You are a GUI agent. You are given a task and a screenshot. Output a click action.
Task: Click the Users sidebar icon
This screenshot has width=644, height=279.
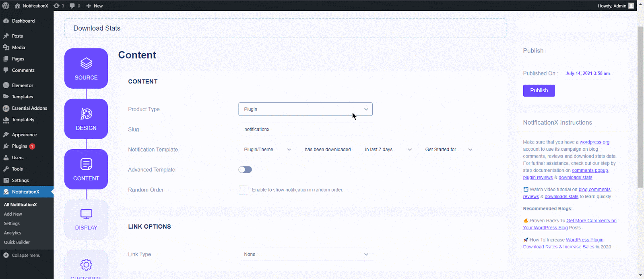click(x=6, y=158)
